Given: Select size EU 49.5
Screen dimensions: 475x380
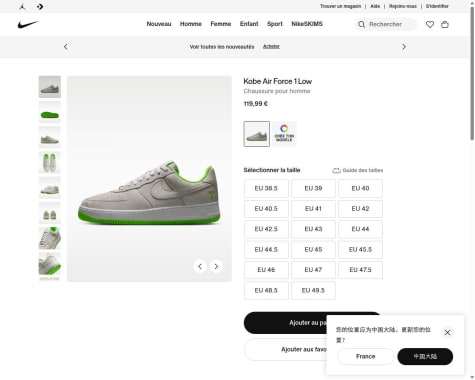Looking at the screenshot, I should (x=313, y=290).
